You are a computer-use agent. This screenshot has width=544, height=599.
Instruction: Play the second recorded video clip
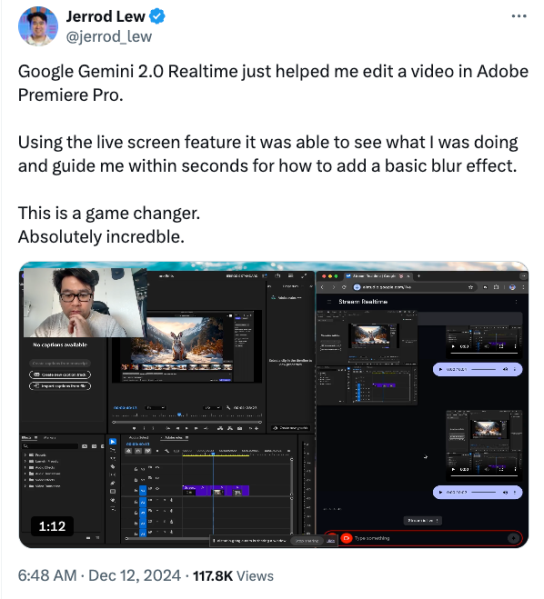pyautogui.click(x=453, y=469)
